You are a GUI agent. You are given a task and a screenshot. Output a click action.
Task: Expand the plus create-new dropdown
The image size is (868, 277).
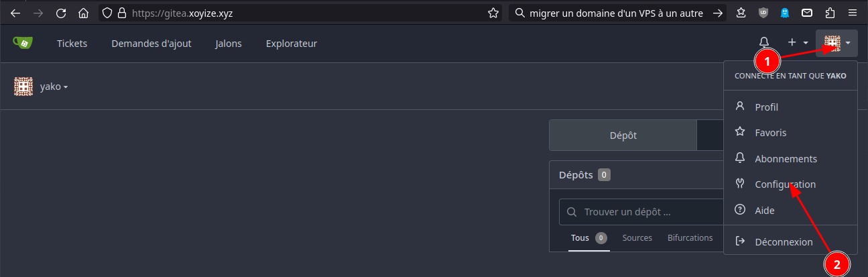tap(797, 43)
